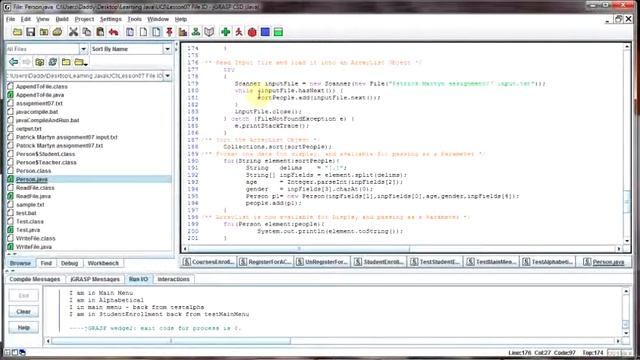
Task: Select the Browse tab
Action: tap(20, 263)
